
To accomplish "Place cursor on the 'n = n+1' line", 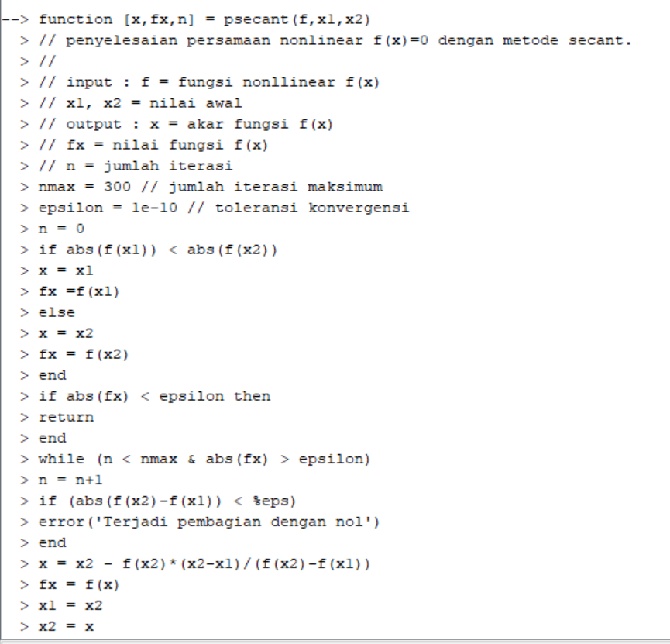I will pos(70,480).
